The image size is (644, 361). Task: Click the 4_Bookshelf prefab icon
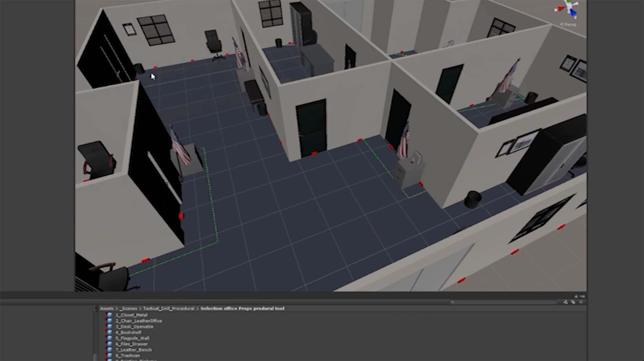click(109, 332)
